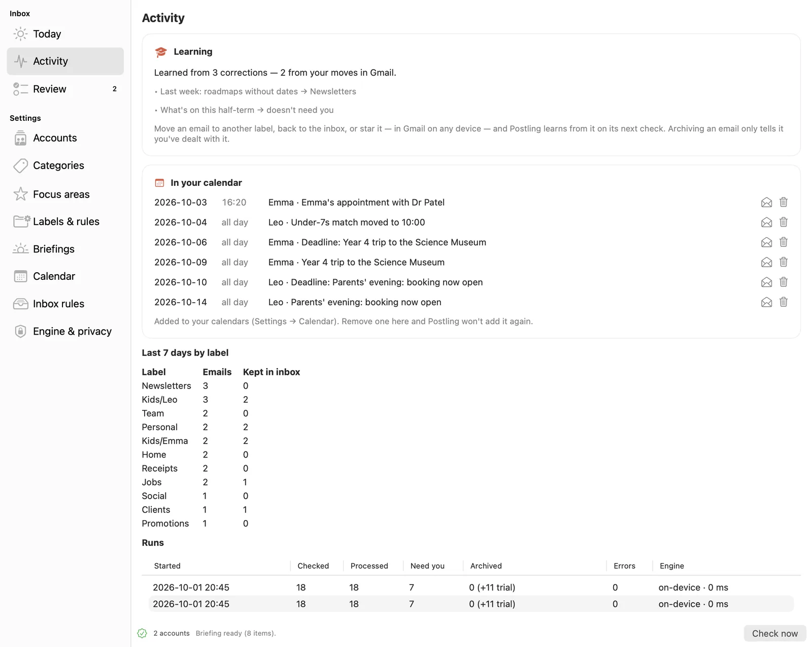Open email for Emma's appointment with Dr Patel
Viewport: 812px width, 647px height.
coord(766,202)
